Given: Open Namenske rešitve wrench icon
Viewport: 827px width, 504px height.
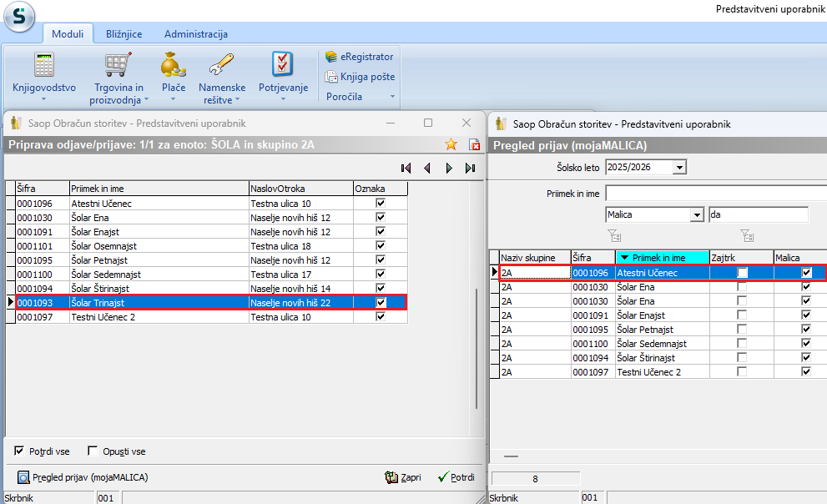Looking at the screenshot, I should (x=221, y=66).
